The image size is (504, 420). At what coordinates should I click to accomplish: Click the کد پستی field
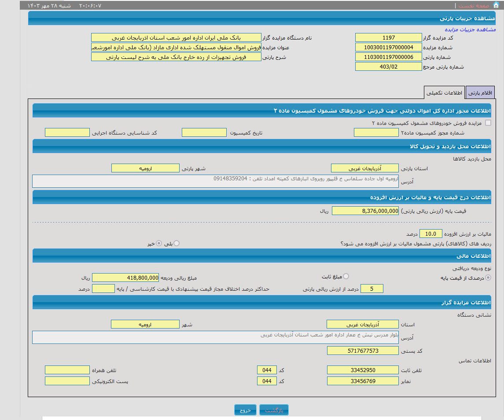[x=359, y=351]
